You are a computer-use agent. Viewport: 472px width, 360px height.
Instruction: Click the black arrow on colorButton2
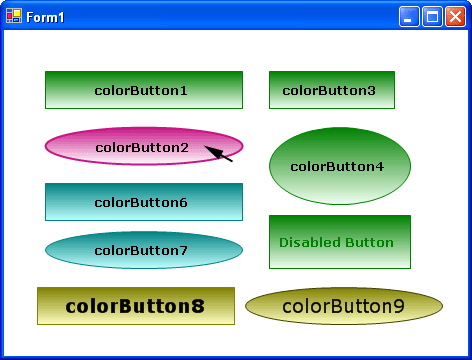pyautogui.click(x=218, y=154)
